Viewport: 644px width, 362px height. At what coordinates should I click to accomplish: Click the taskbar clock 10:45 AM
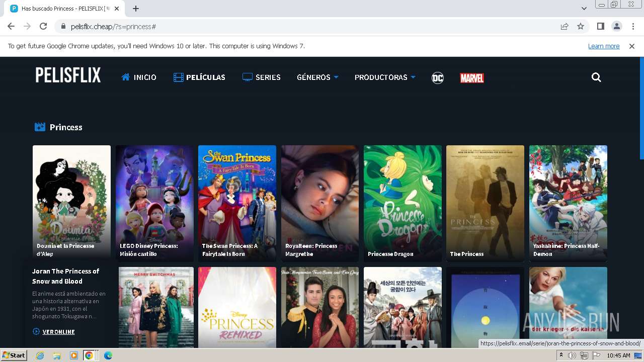coord(618,355)
